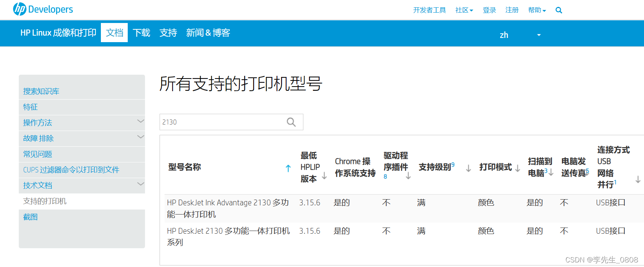Open CUPS 过滤器命令以打印到文件 link
644x267 pixels.
(x=71, y=170)
